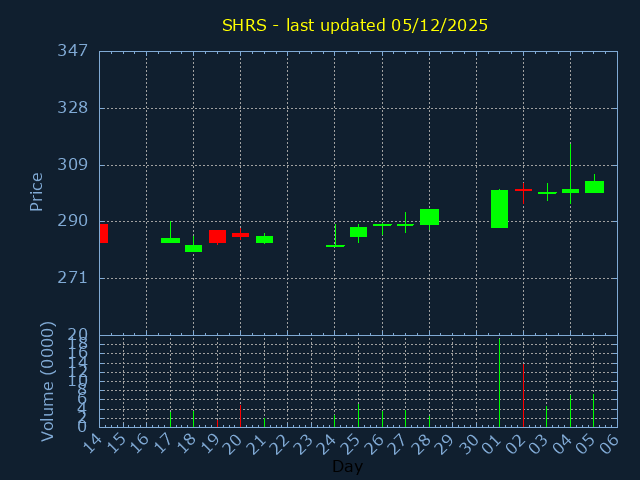Select the red candlestick on day 20

tap(240, 235)
